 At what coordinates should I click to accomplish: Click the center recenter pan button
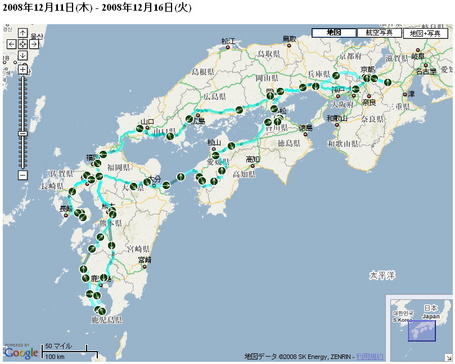coord(22,44)
